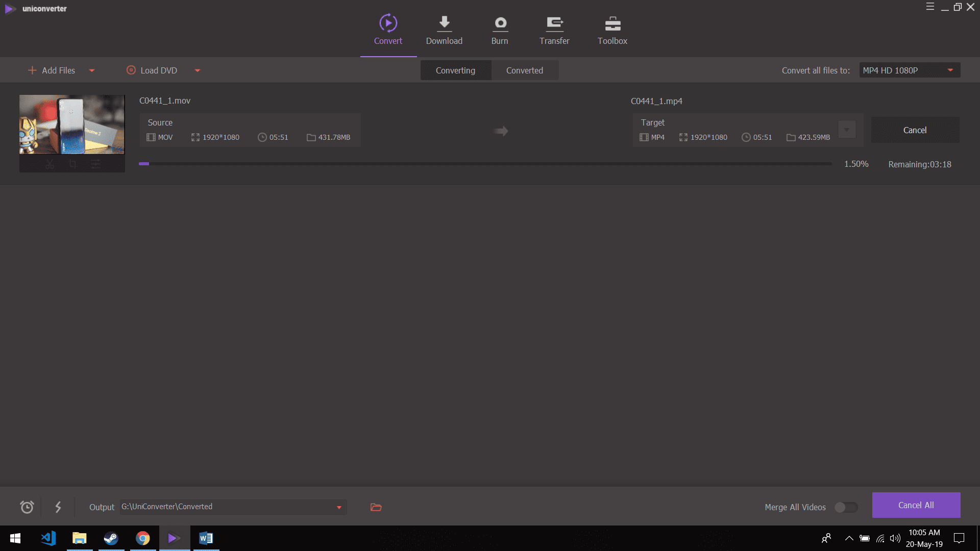The image size is (980, 551).
Task: Expand the Add Files dropdown arrow
Action: [x=92, y=70]
